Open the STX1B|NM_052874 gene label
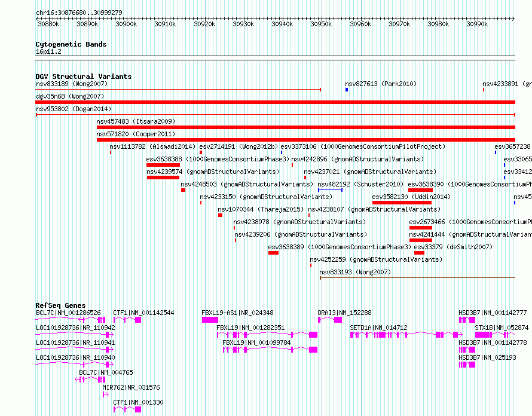The width and height of the screenshot is (532, 416). point(502,328)
